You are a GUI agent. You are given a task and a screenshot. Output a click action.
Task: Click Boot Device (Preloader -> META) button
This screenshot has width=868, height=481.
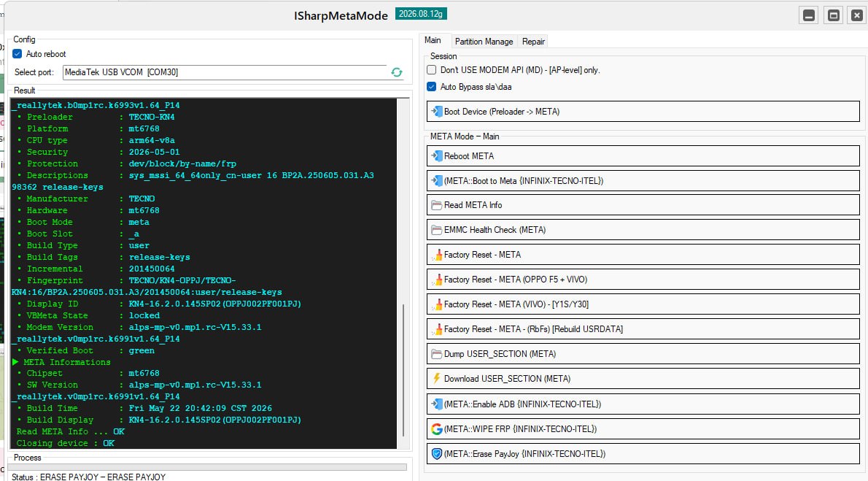click(x=643, y=112)
